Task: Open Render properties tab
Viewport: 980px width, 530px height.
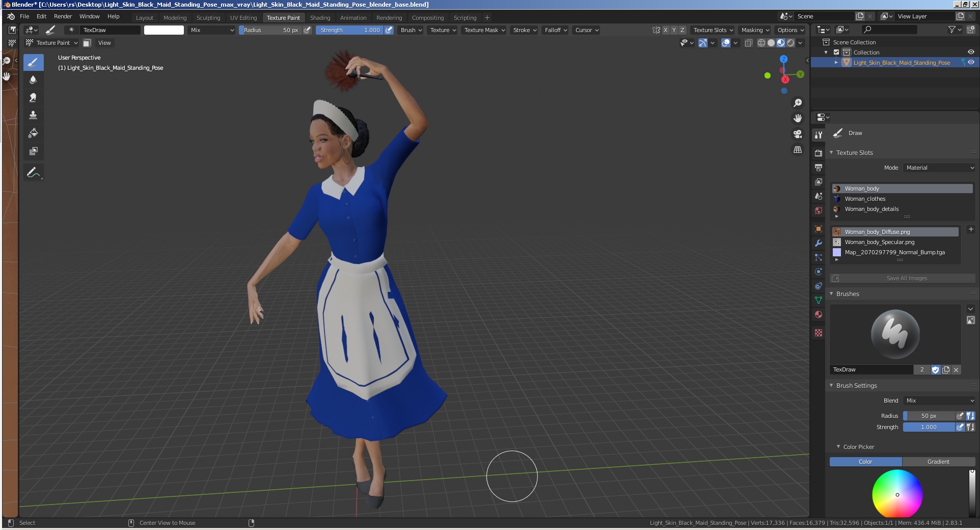Action: click(x=819, y=153)
